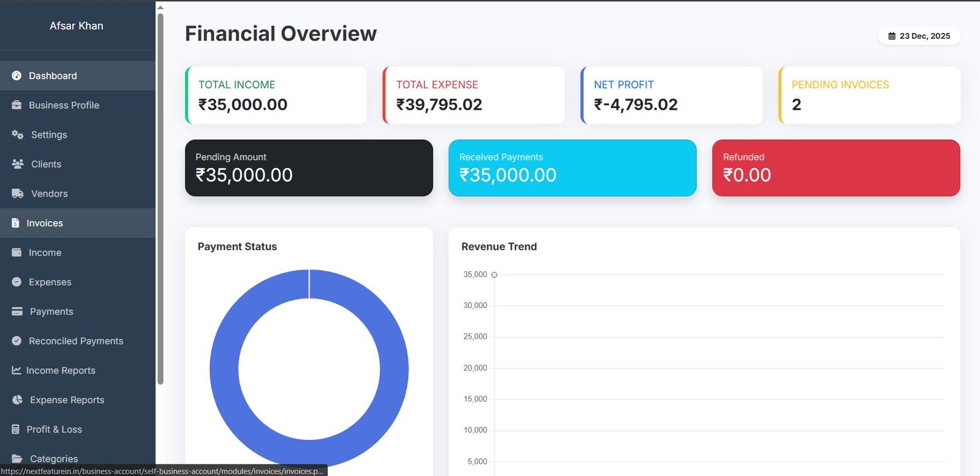Open the Reconciled Payments link

coord(78,341)
